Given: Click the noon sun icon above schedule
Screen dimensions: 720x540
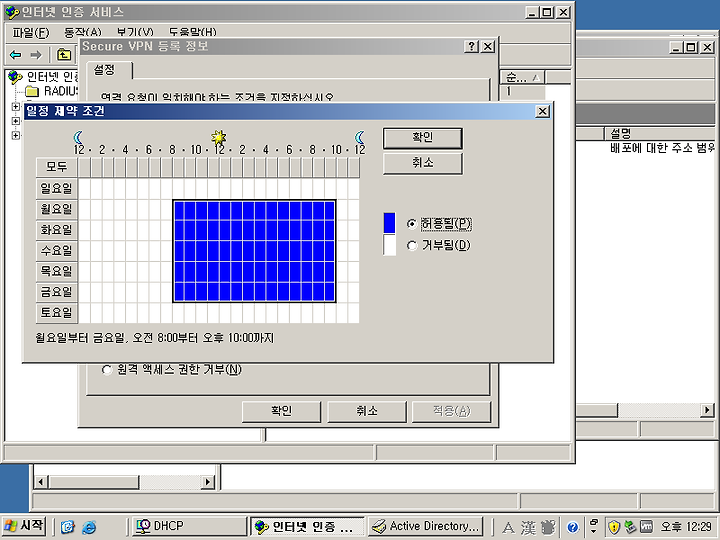Looking at the screenshot, I should [x=219, y=137].
